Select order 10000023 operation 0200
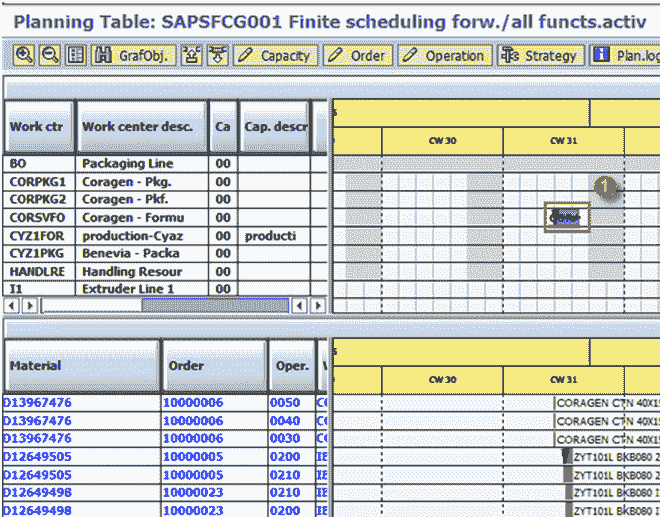The image size is (660, 517). pos(165,510)
